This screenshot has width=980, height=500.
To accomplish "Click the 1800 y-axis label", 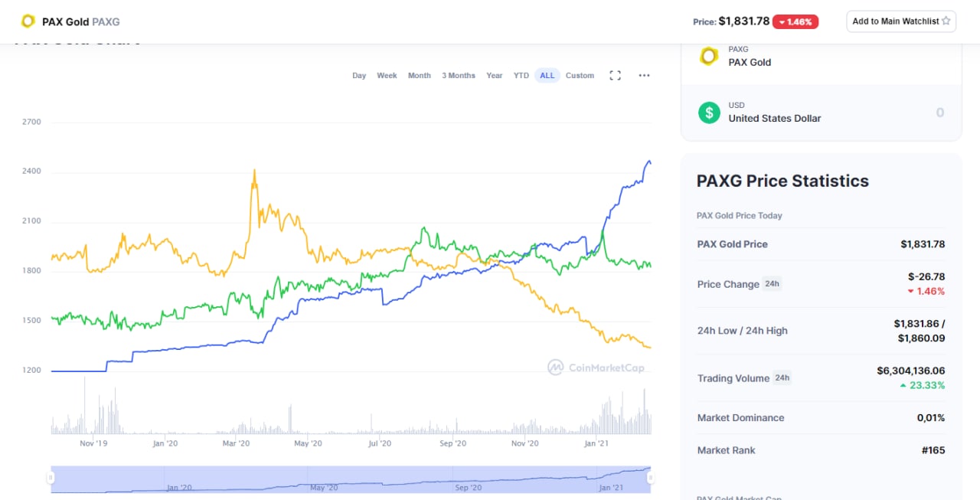I will [x=32, y=271].
